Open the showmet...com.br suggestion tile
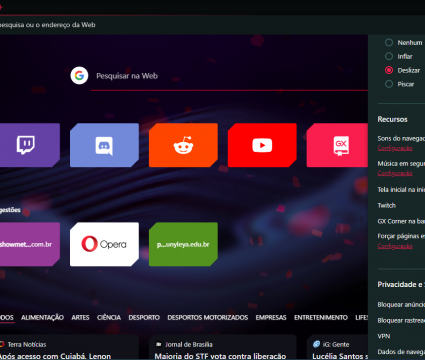 29,244
